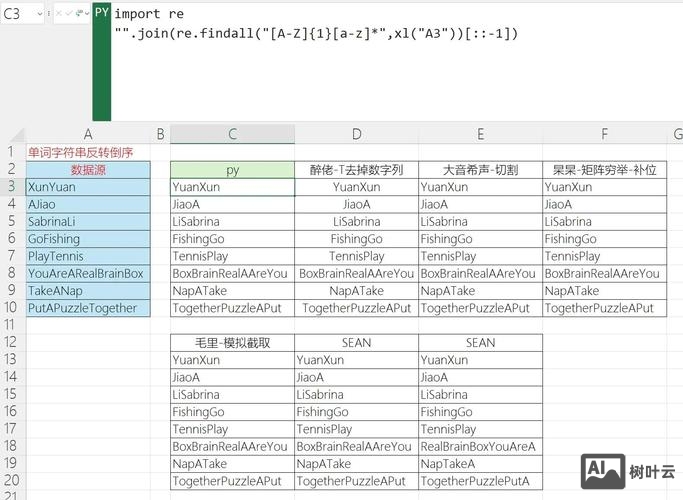Click the 'GoFishing' source cell
The image size is (683, 500).
[88, 239]
